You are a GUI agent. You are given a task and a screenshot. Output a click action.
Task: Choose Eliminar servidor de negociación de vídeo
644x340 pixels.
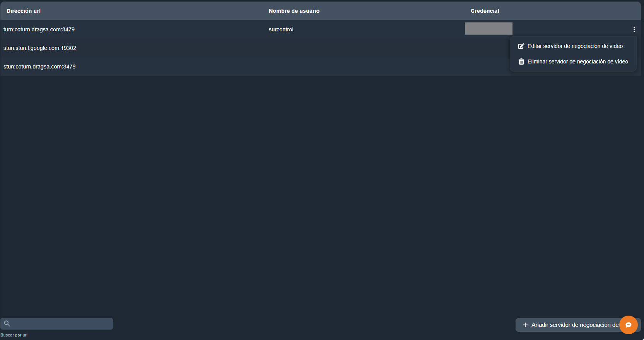pos(577,62)
